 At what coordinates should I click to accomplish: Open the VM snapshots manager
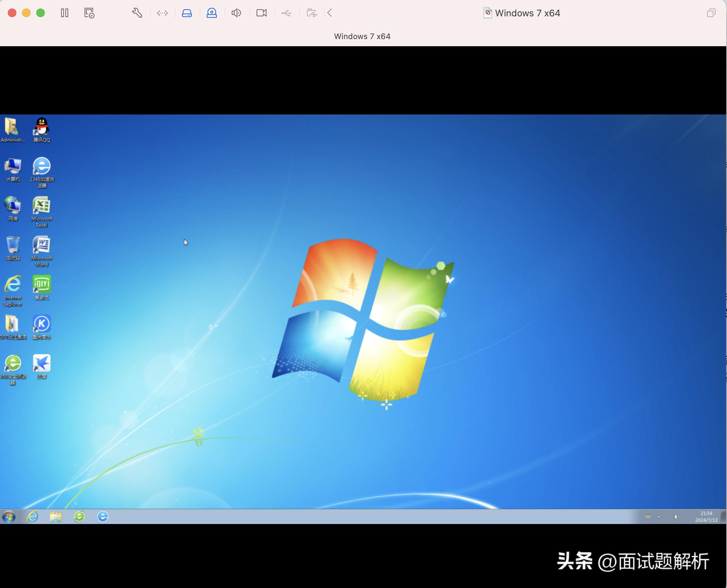(89, 13)
